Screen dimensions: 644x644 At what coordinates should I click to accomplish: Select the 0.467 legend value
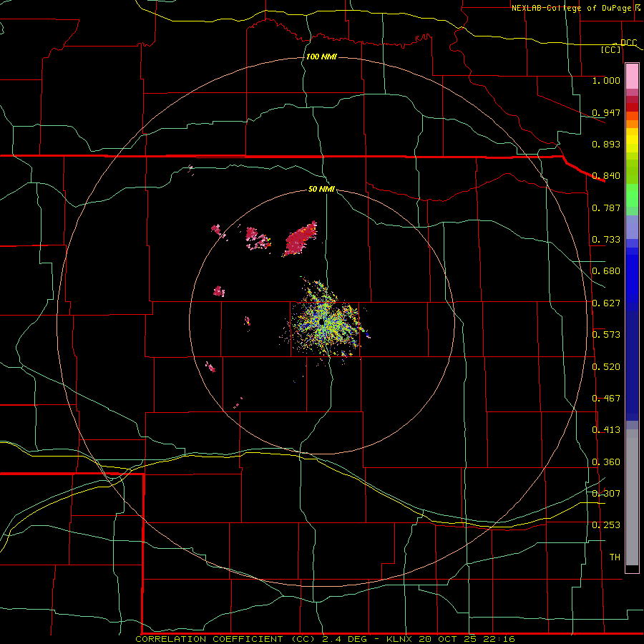tap(606, 399)
